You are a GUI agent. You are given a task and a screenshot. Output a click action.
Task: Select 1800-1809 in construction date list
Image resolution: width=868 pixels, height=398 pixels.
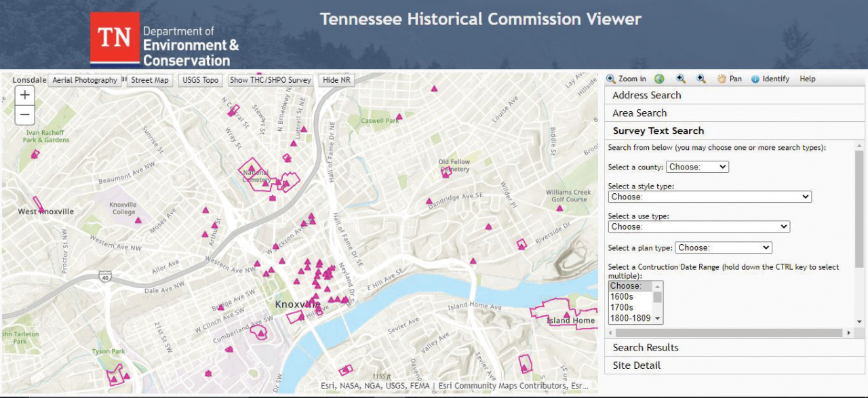coord(631,319)
